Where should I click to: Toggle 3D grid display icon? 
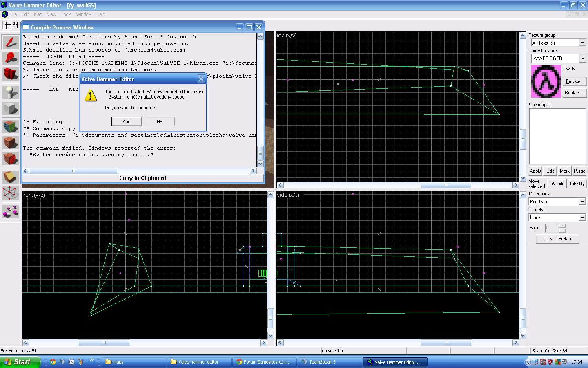[16, 25]
